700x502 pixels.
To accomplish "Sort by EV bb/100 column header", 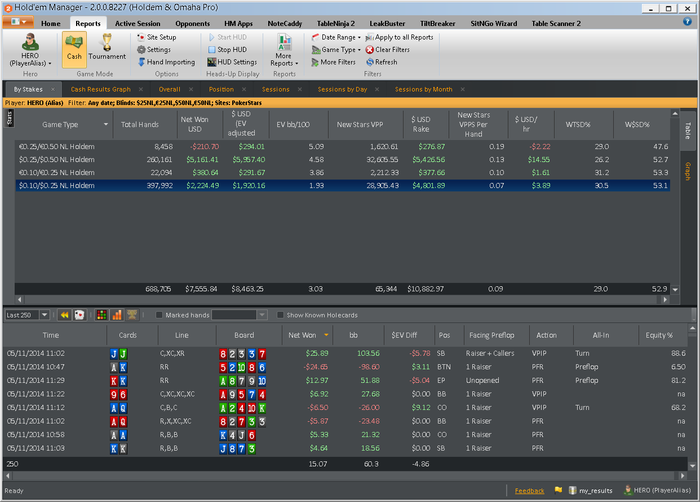I will point(293,125).
